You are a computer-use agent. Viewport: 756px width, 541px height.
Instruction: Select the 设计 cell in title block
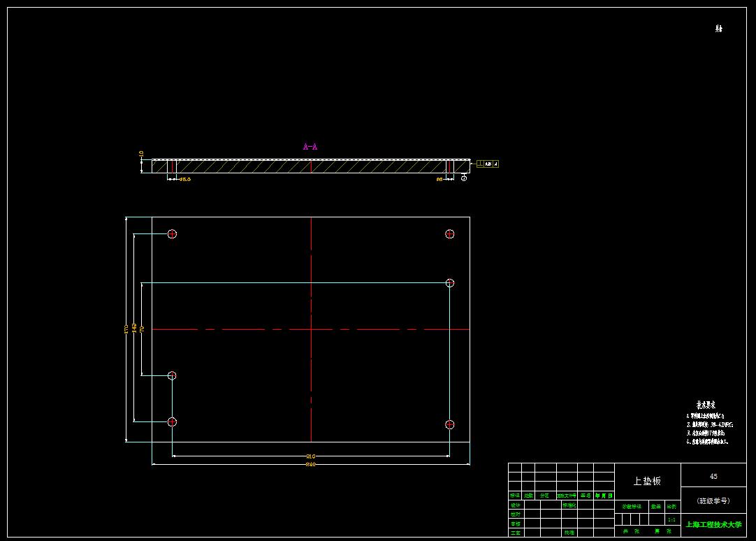516,505
